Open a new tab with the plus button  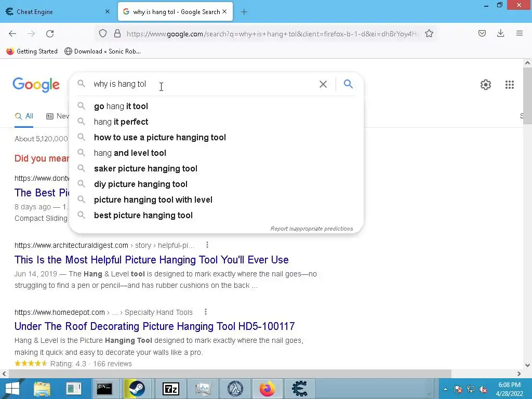(244, 12)
